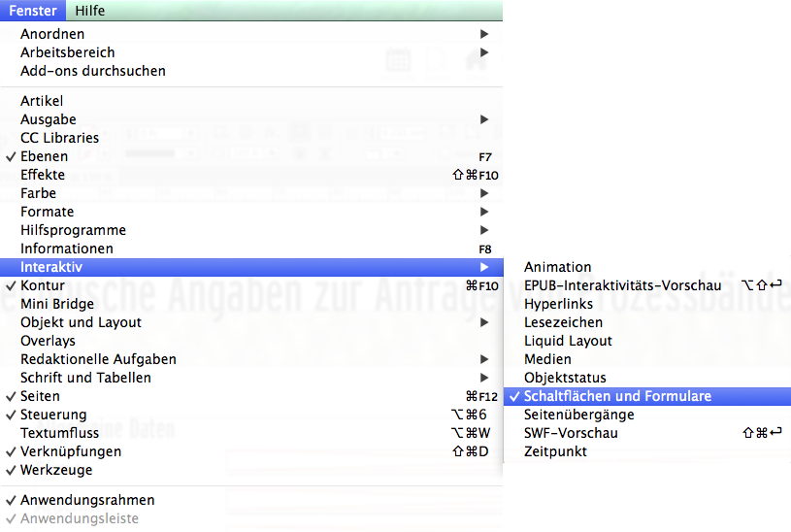791x532 pixels.
Task: Open the Mini Bridge panel
Action: pyautogui.click(x=57, y=304)
